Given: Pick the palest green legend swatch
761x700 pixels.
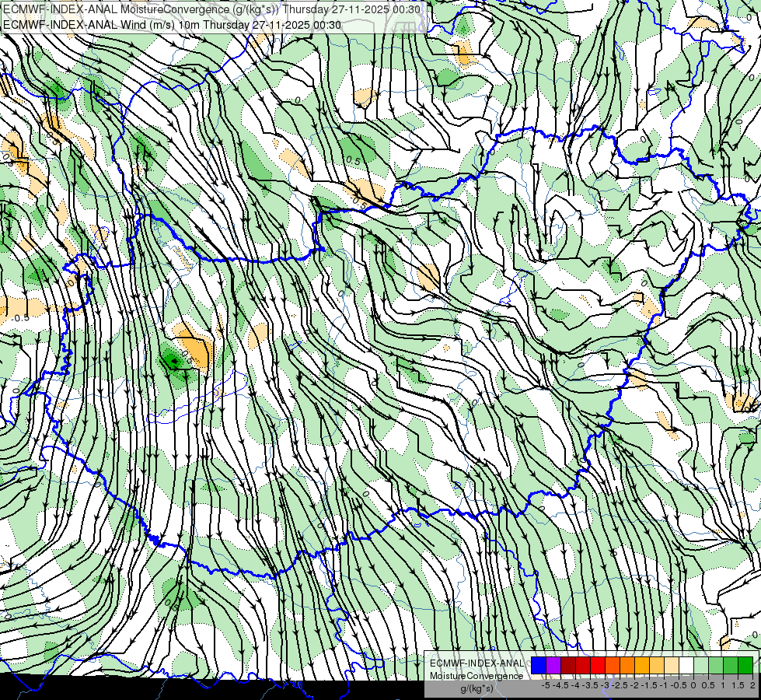Looking at the screenshot, I should 701,665.
